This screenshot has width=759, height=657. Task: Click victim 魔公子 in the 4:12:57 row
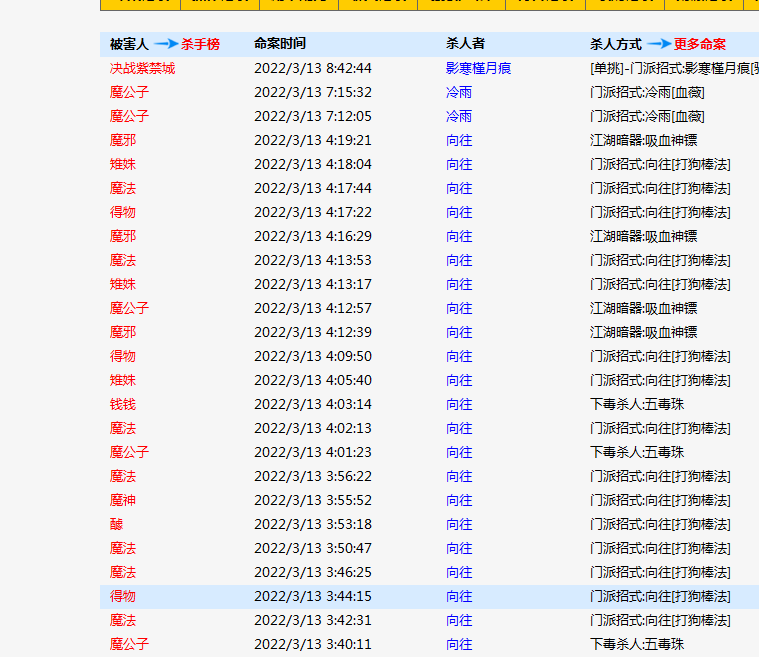tap(129, 308)
